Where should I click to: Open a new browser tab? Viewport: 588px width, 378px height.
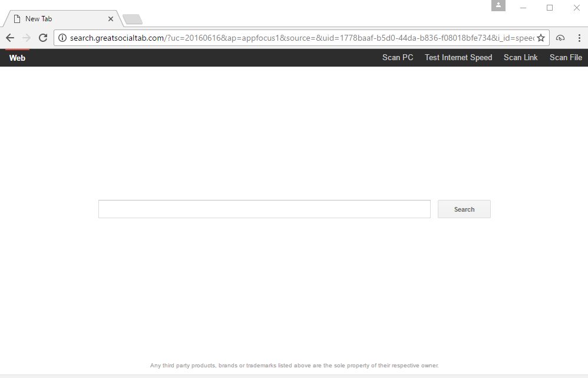click(132, 18)
